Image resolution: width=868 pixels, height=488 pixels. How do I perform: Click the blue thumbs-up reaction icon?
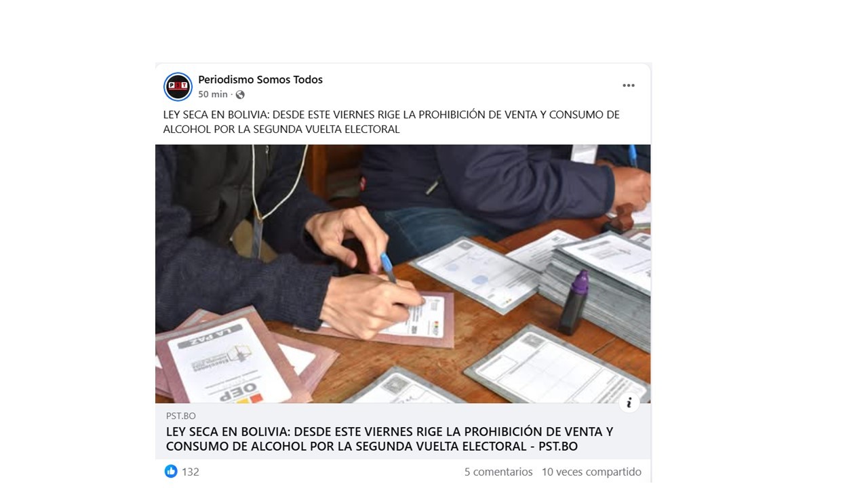click(171, 471)
